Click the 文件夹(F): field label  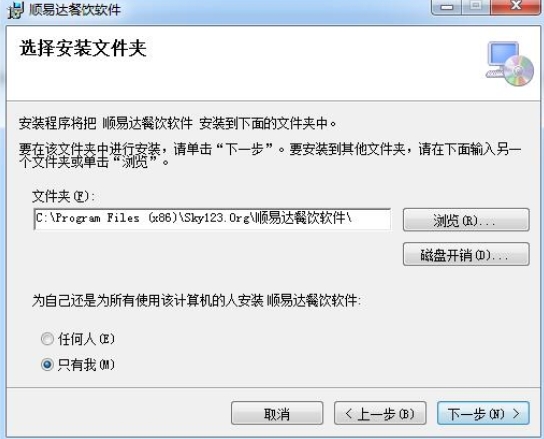pos(63,197)
